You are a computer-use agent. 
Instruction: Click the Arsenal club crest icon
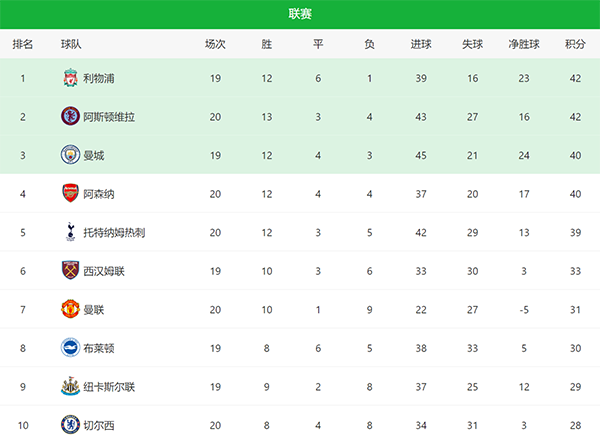(70, 193)
